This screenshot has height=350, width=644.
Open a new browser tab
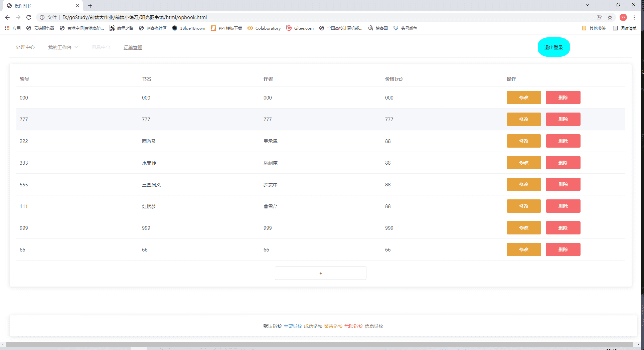click(90, 6)
